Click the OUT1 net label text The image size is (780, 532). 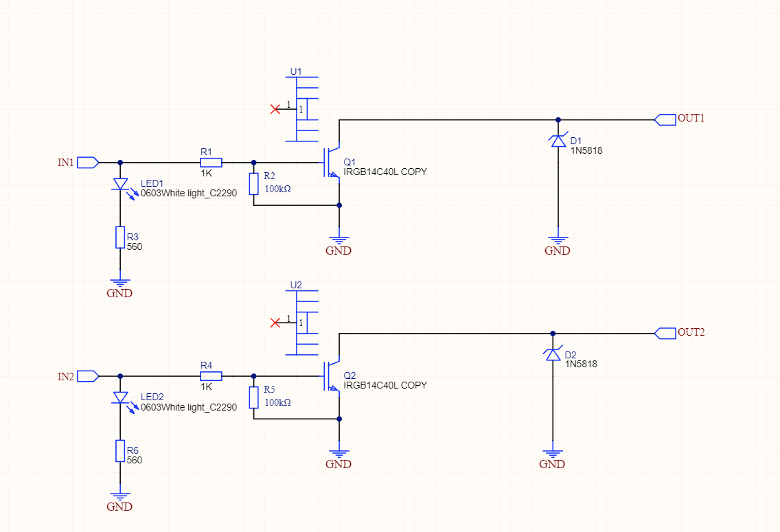point(691,118)
